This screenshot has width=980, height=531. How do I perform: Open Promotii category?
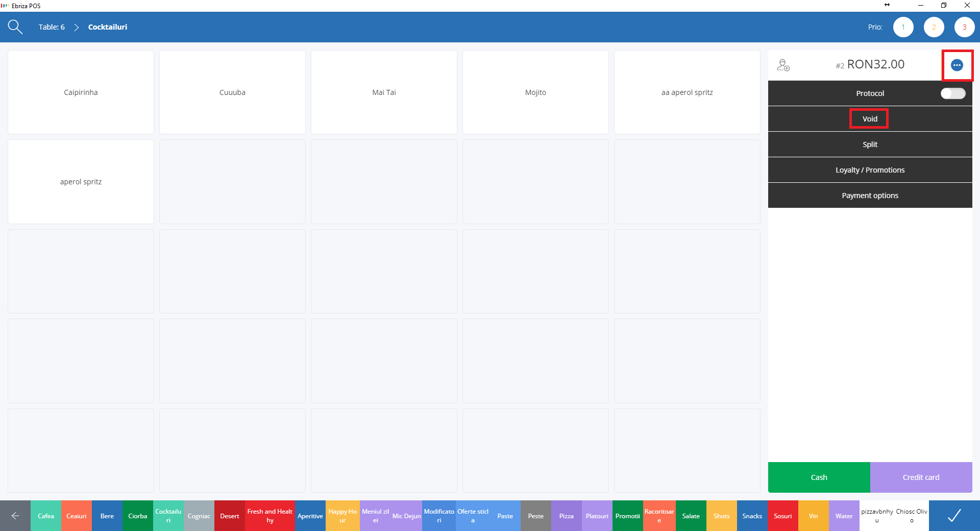(x=628, y=516)
